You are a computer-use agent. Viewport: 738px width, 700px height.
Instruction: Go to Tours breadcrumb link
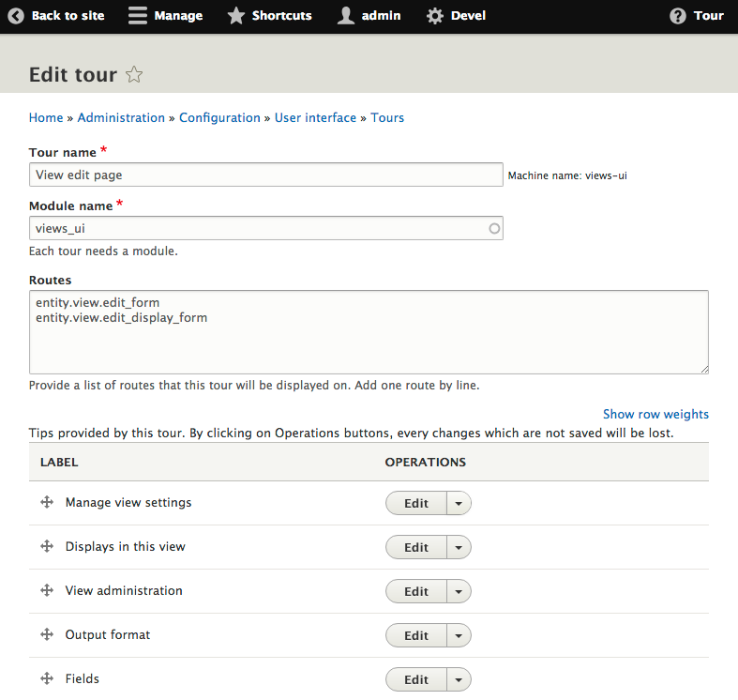387,118
